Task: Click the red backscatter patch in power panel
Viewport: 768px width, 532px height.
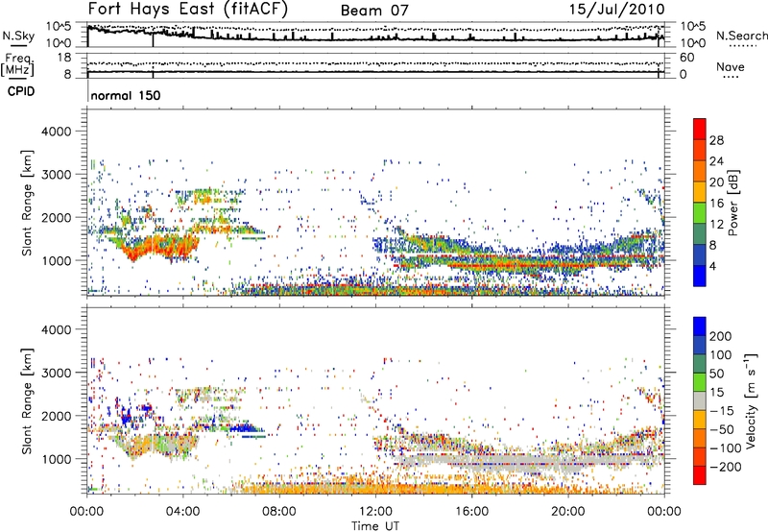Action: tap(159, 245)
